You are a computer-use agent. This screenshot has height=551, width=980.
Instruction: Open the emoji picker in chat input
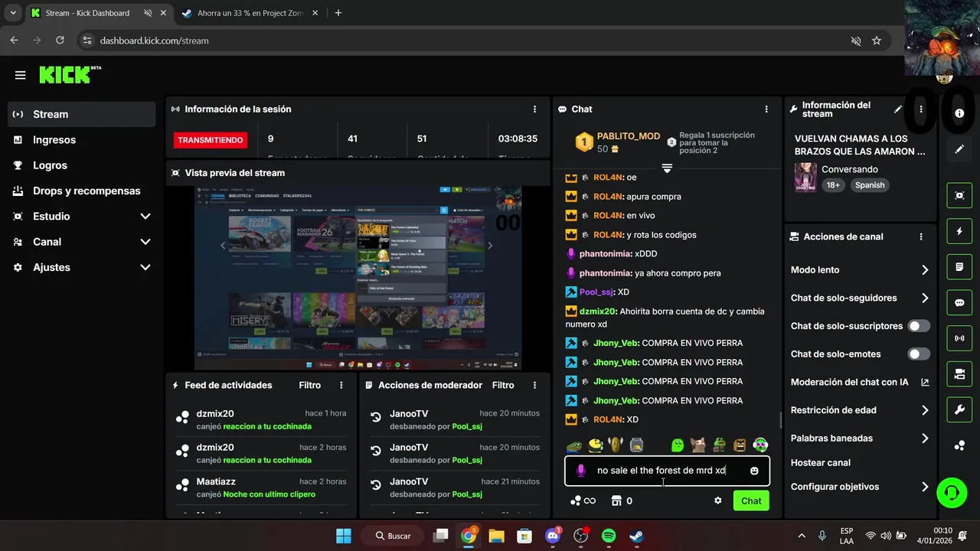click(x=754, y=471)
